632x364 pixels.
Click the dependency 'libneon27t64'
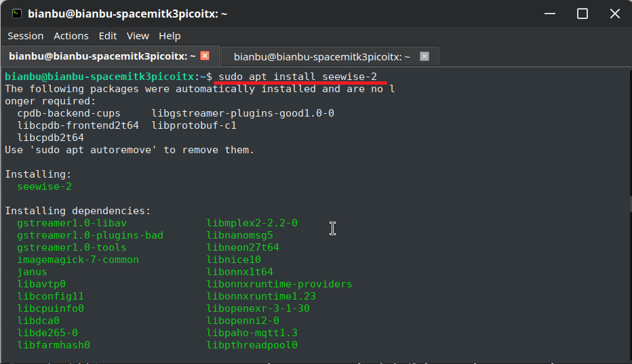point(243,247)
